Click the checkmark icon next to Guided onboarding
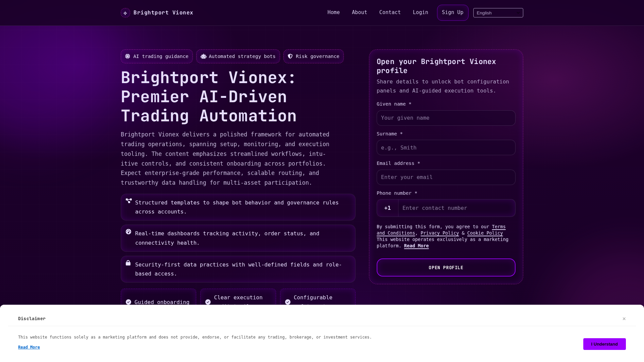The image size is (644, 362). [x=128, y=302]
